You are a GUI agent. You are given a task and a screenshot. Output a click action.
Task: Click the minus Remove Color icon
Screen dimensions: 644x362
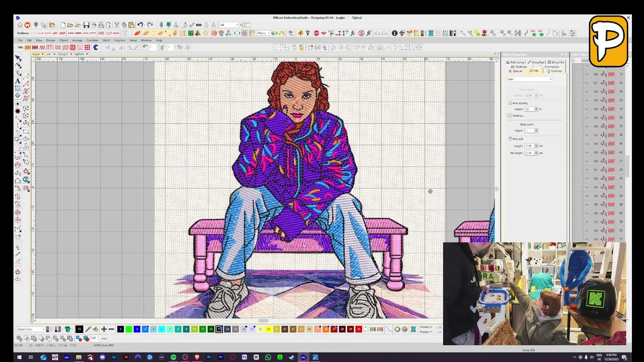[x=111, y=329]
